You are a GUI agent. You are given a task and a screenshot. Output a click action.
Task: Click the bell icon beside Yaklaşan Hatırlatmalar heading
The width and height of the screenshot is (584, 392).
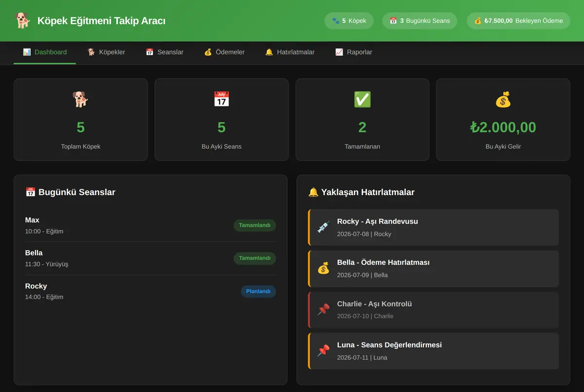(x=313, y=192)
